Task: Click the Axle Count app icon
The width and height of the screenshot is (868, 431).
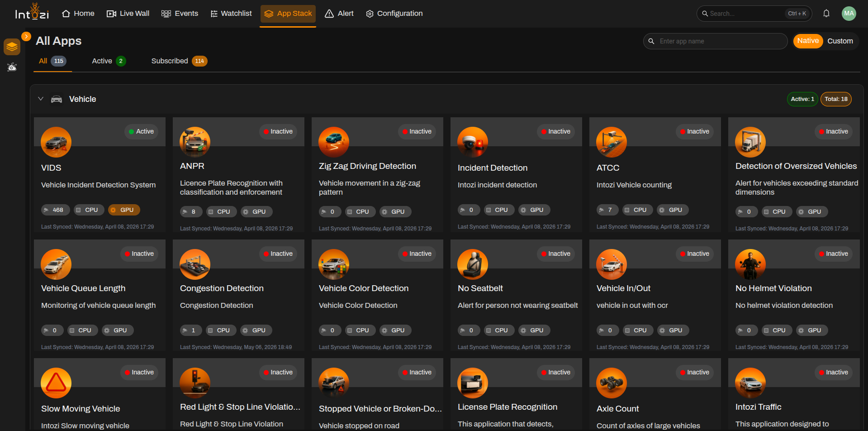Action: tap(612, 383)
